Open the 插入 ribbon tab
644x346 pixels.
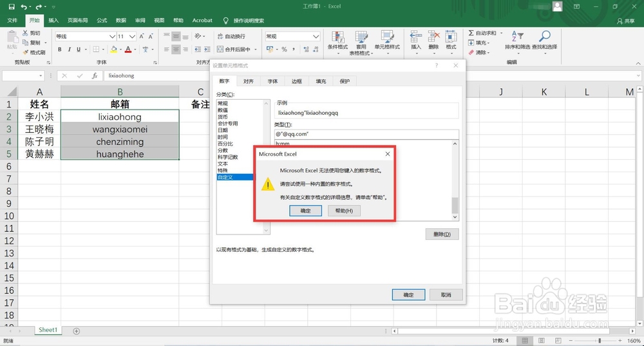[53, 21]
